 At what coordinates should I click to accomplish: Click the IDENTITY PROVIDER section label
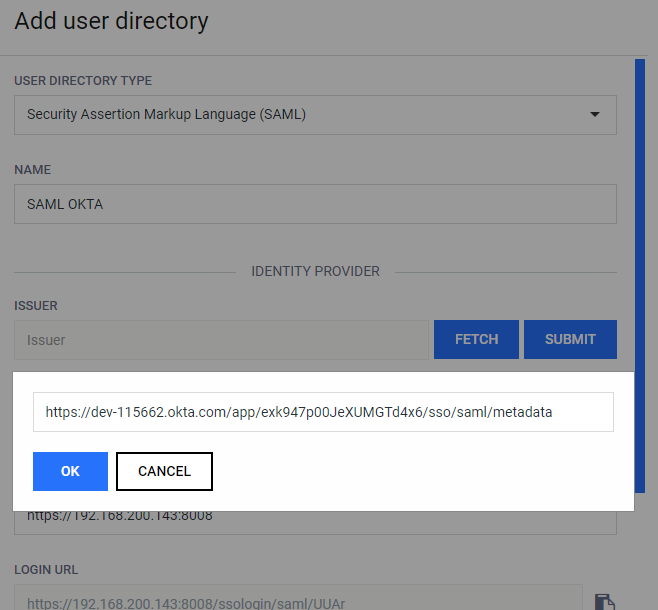pyautogui.click(x=316, y=271)
